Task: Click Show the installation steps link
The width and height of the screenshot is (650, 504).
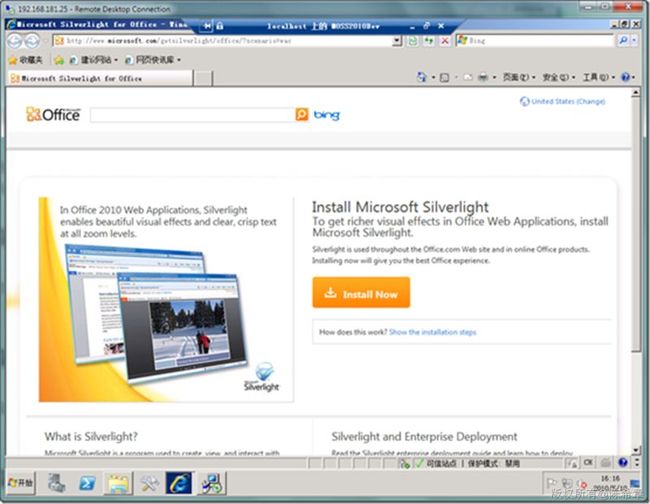Action: (x=432, y=332)
